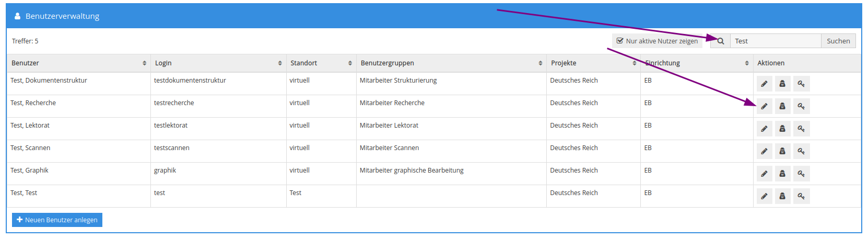Focus the search field containing 'Test'
Image resolution: width=868 pixels, height=239 pixels.
click(x=775, y=41)
